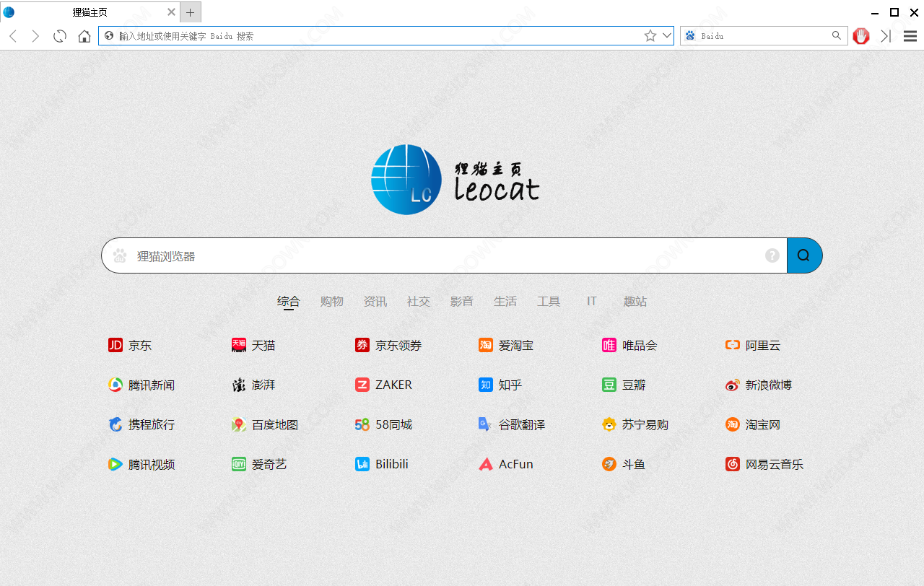Click the 58同城 icon
The height and width of the screenshot is (586, 924).
tap(362, 425)
